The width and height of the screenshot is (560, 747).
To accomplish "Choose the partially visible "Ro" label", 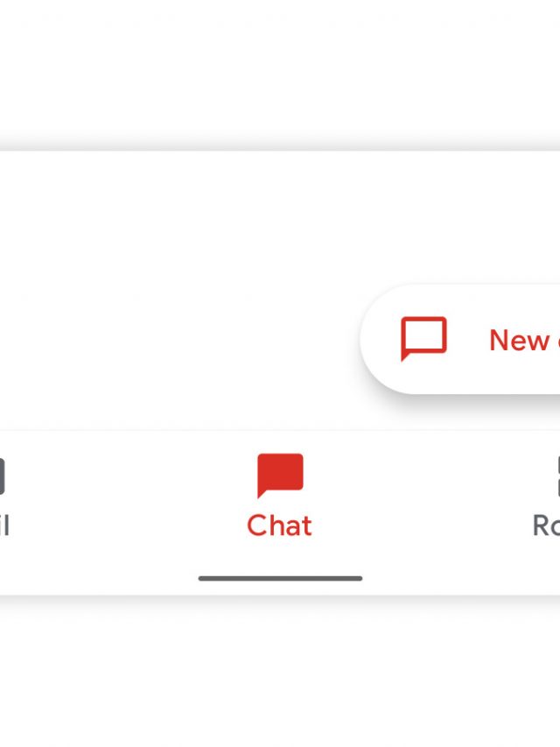I will pos(546,525).
